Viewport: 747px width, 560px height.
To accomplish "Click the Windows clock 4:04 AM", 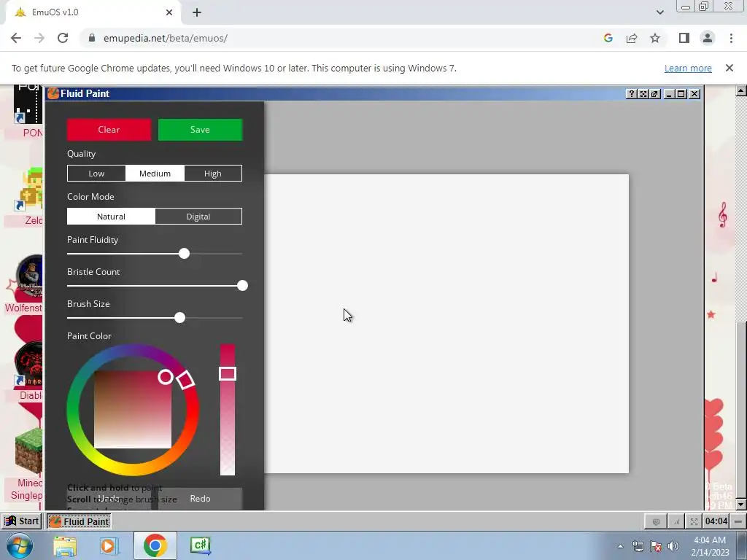I will tap(710, 546).
